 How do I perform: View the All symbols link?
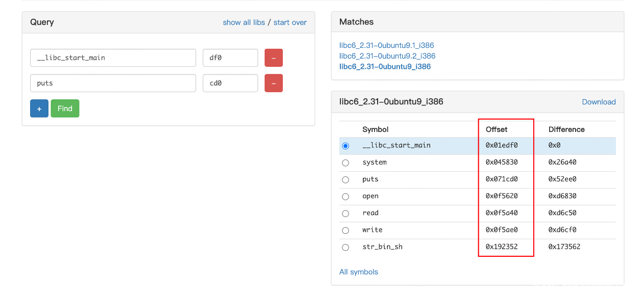pos(359,272)
